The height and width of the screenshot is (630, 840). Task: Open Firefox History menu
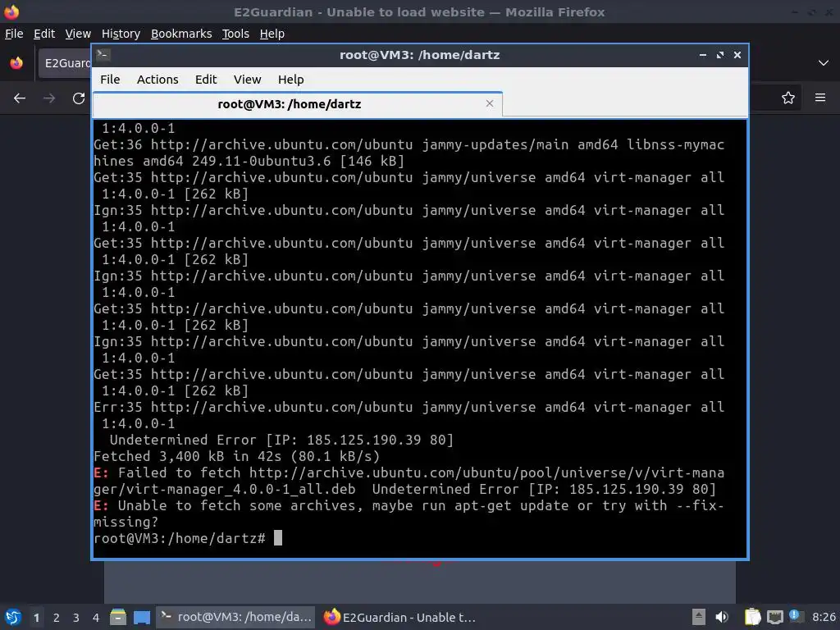[121, 34]
